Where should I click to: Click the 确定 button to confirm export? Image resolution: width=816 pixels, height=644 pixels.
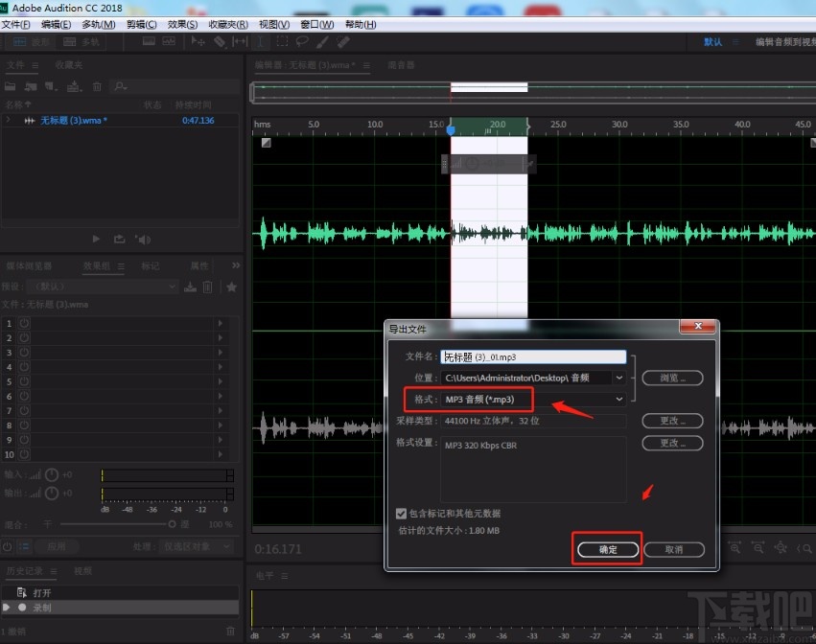[607, 549]
